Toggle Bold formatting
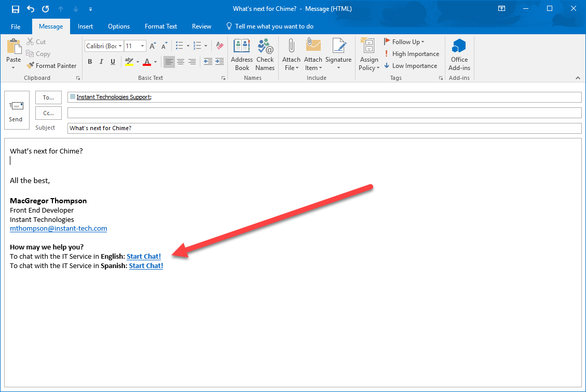 (x=90, y=62)
